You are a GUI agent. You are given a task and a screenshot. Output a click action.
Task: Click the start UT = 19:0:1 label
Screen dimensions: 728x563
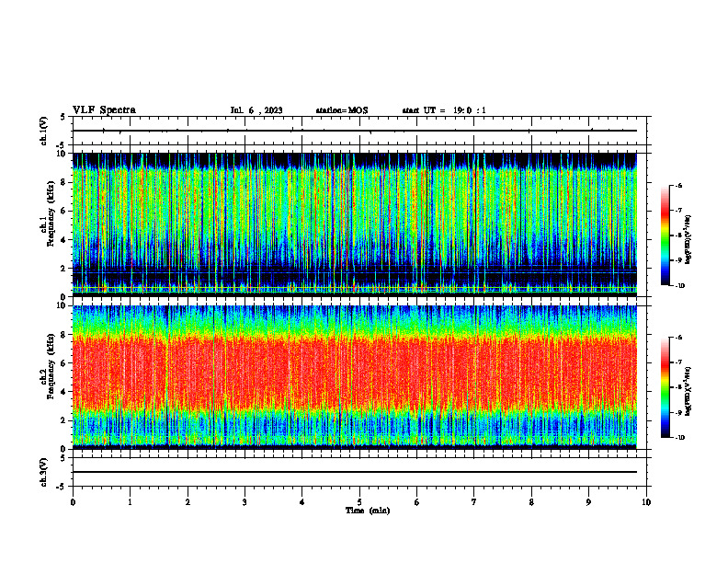(444, 110)
